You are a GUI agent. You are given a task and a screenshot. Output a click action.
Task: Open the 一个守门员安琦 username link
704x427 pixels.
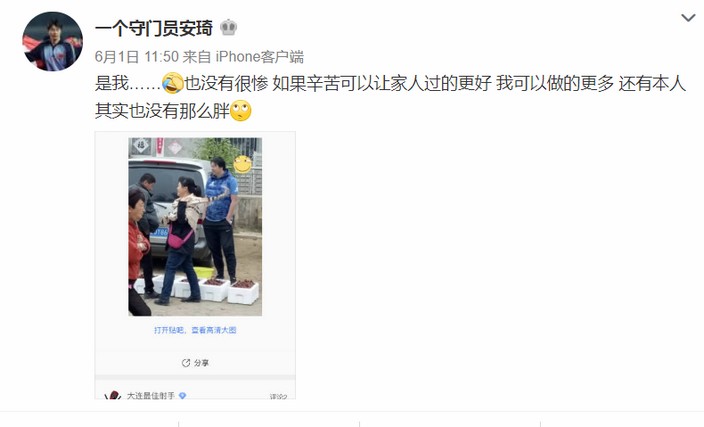(x=154, y=28)
